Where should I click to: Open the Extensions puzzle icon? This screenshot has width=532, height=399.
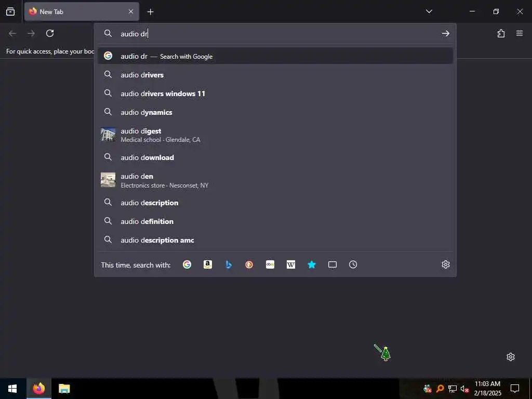pos(501,33)
